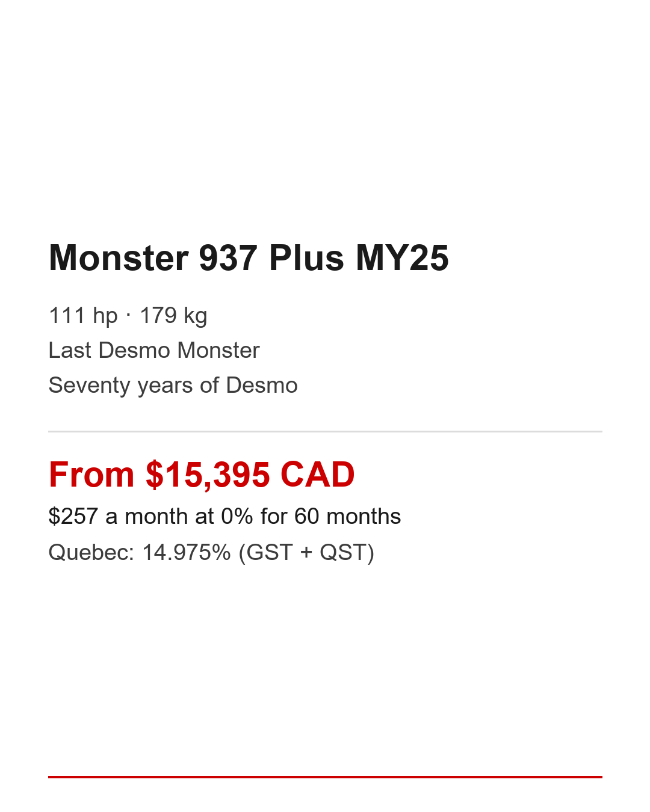Click the 179 kg weight figure
Screen dimensions: 650x812
[173, 316]
